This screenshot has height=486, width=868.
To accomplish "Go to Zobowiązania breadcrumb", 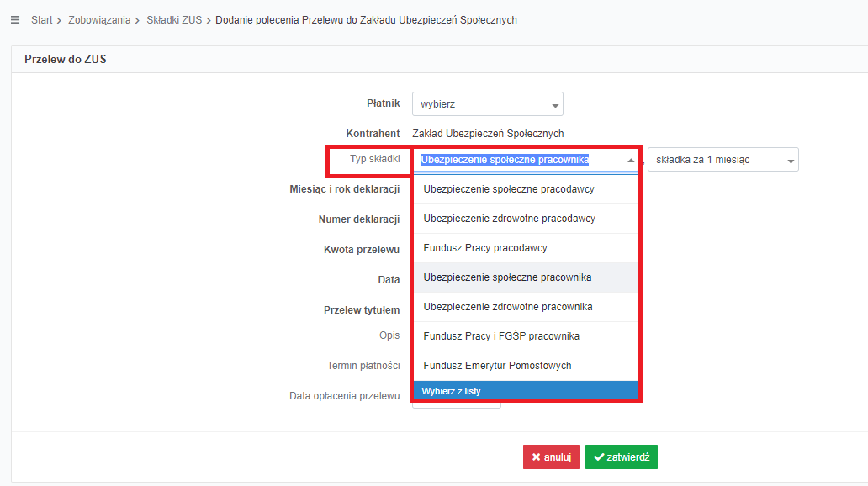I will 99,20.
